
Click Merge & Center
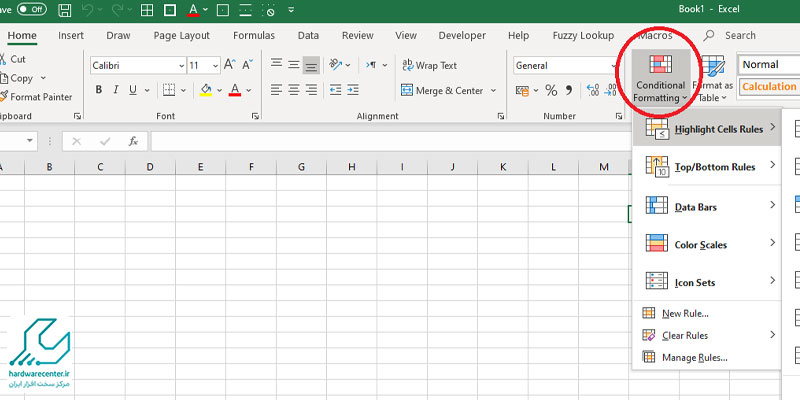click(x=442, y=90)
